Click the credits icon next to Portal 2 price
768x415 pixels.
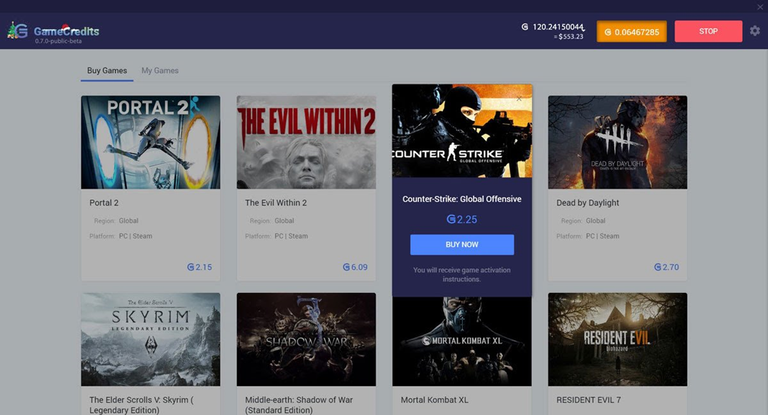pyautogui.click(x=190, y=267)
